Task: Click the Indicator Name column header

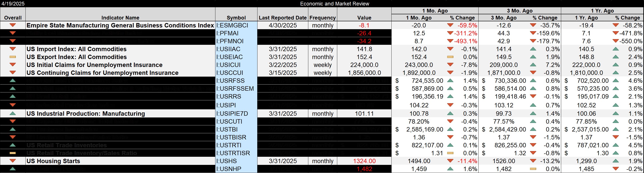Action: 120,18
